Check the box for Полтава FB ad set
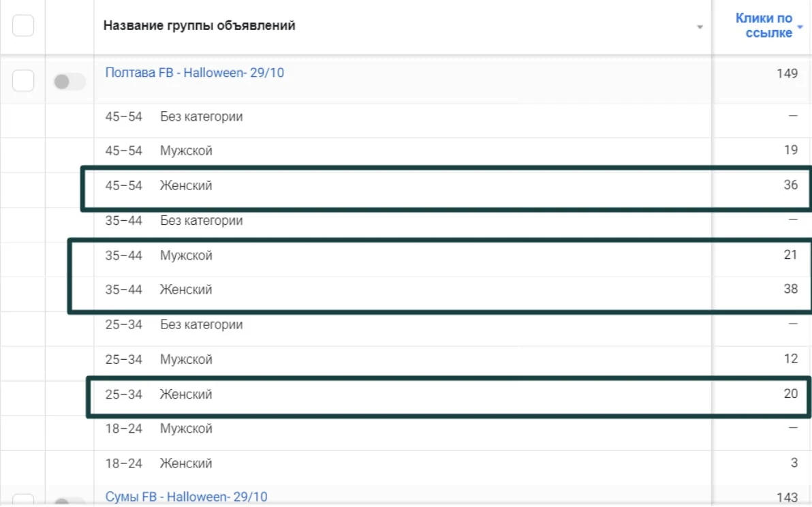This screenshot has height=507, width=812. tap(22, 81)
